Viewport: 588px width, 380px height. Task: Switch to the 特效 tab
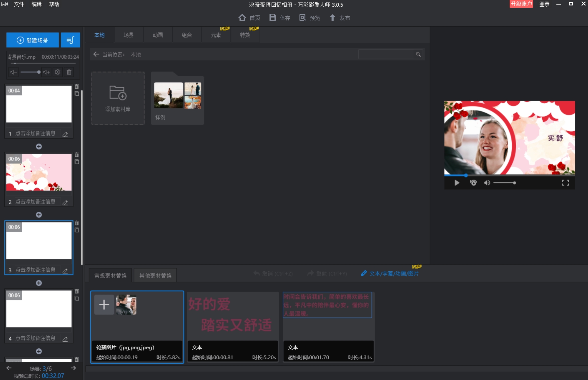tap(245, 35)
